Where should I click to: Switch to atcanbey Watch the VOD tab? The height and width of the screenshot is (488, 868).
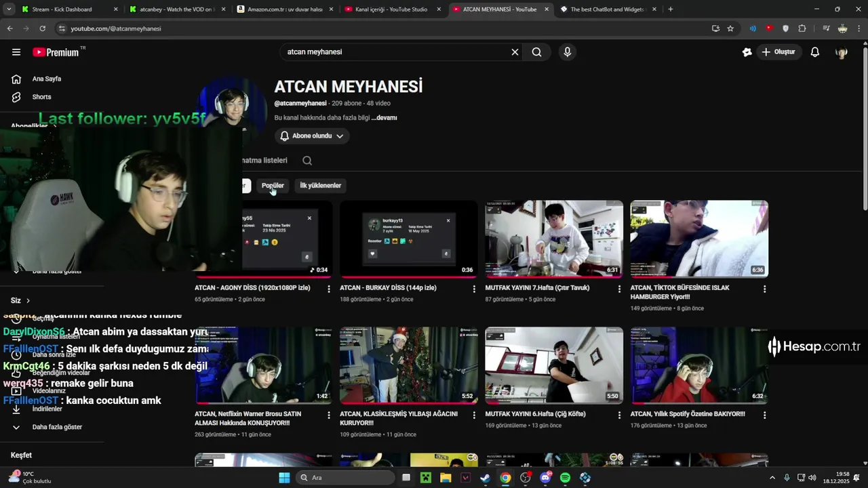(177, 9)
